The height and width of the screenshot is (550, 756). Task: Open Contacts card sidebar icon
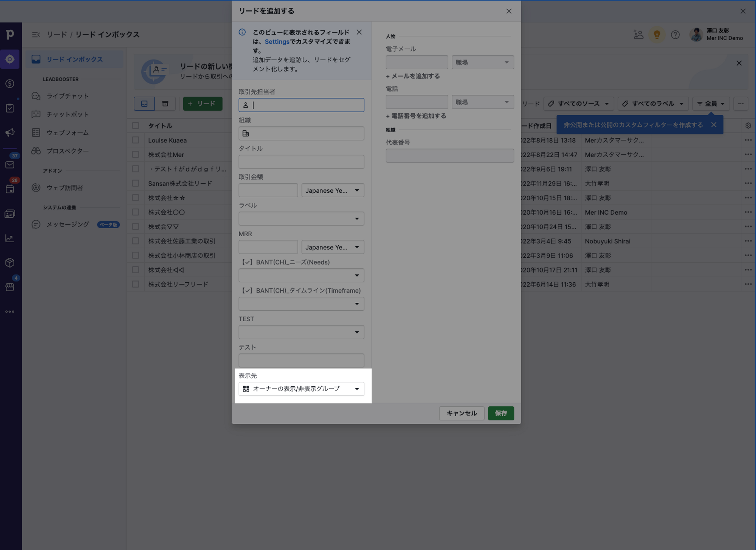[x=10, y=214]
